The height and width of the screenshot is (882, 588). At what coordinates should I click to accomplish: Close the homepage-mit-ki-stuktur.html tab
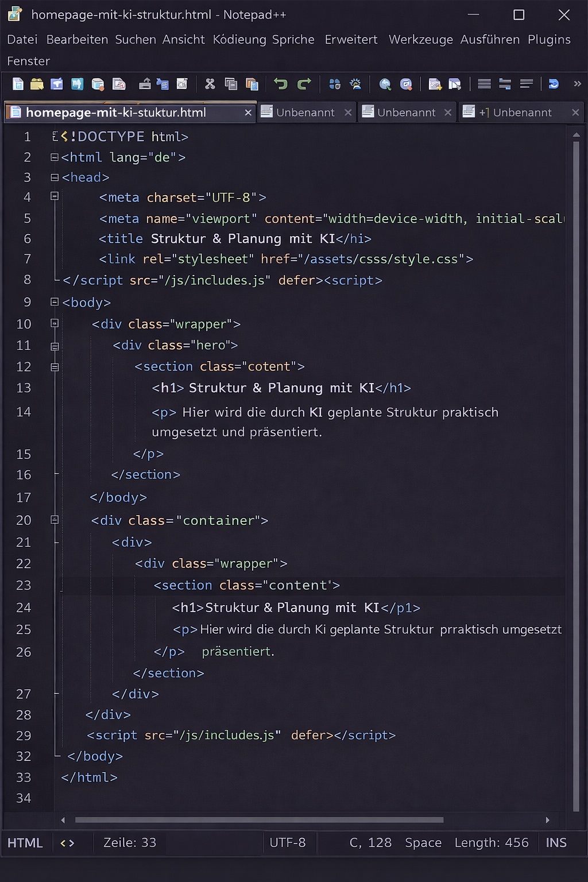[247, 112]
